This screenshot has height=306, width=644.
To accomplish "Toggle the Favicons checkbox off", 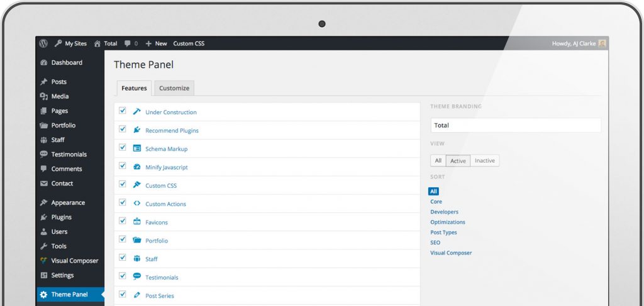I will tap(123, 221).
